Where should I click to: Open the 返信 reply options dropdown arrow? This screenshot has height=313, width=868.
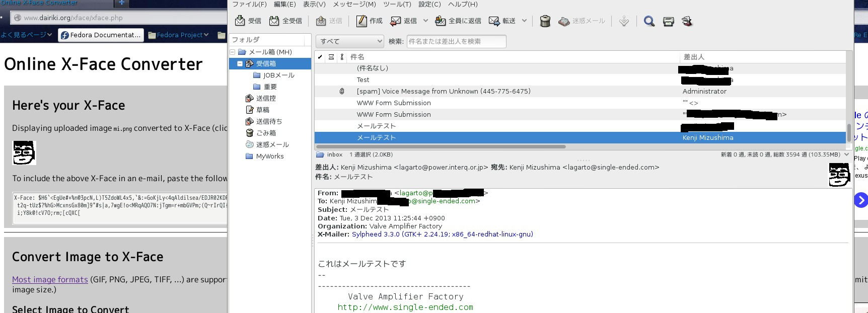(425, 21)
